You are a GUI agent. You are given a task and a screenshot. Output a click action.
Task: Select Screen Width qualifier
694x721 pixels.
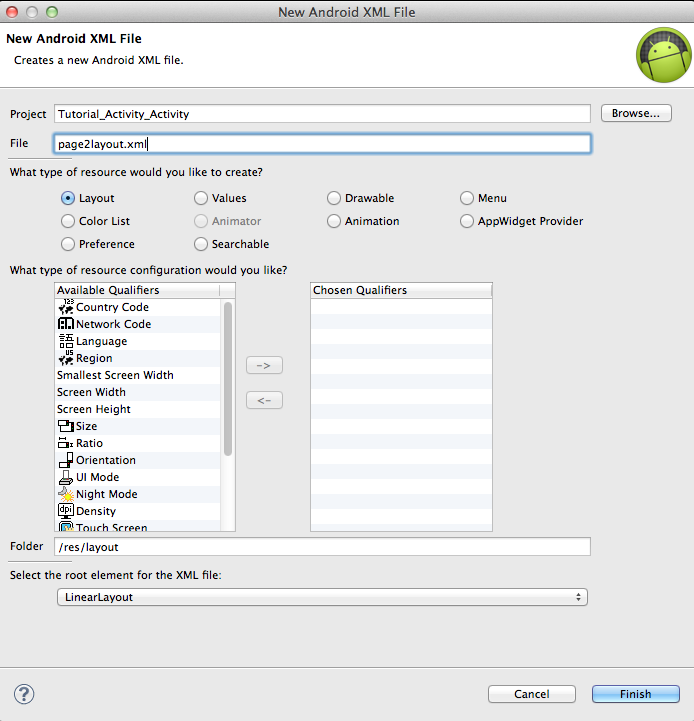coord(91,392)
